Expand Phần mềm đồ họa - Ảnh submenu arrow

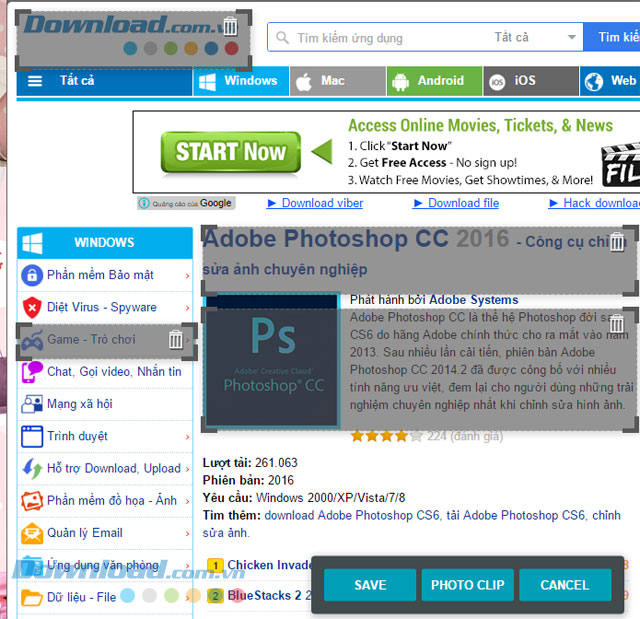click(x=187, y=501)
